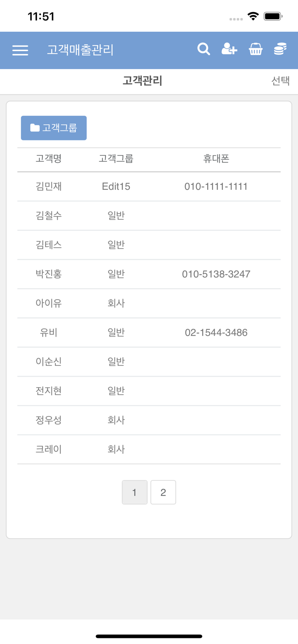The width and height of the screenshot is (298, 644).
Task: Open the shopping basket icon
Action: (x=255, y=49)
